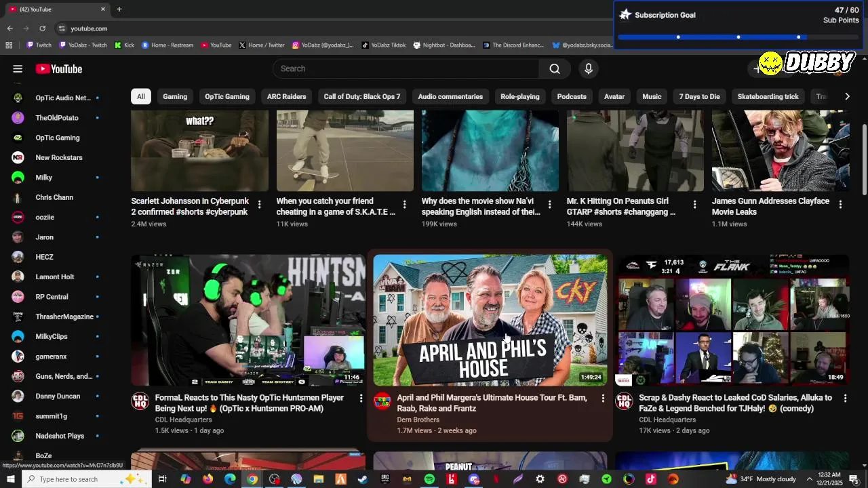This screenshot has width=868, height=488.
Task: Open options for S.K.A.T.E. cheating short
Action: (405, 204)
